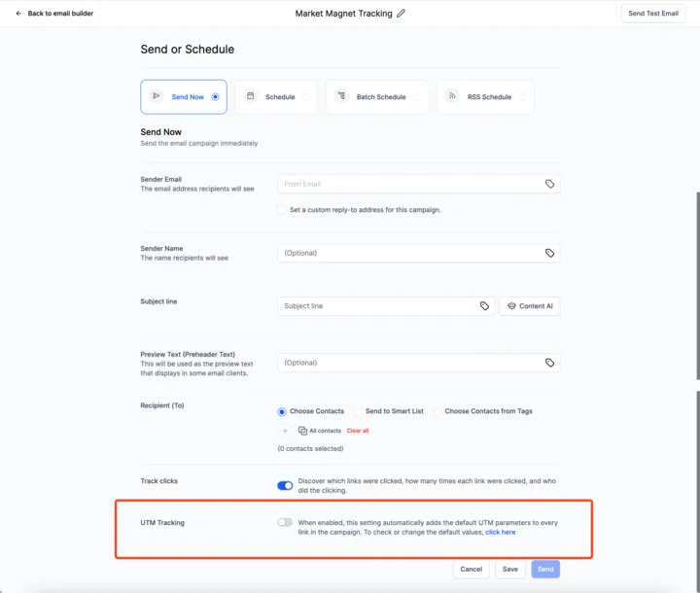
Task: Select the RSS Schedule radio option
Action: 522,97
